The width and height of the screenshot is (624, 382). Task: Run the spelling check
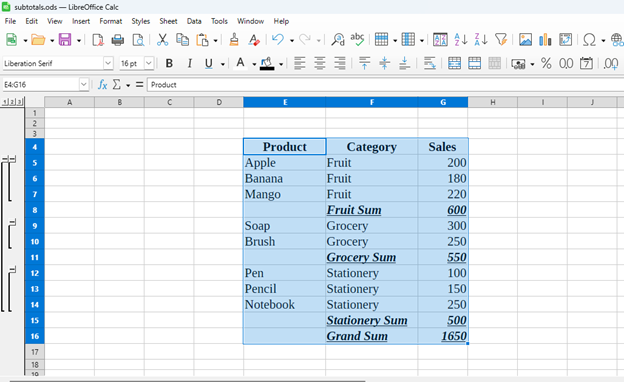point(357,39)
